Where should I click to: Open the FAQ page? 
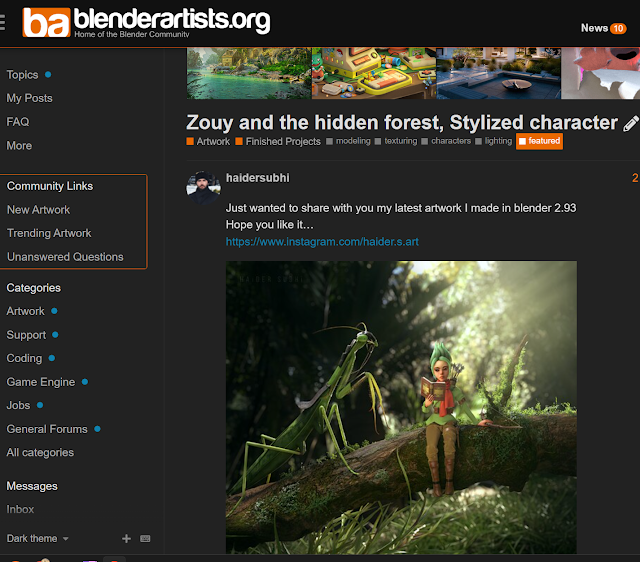[x=18, y=122]
